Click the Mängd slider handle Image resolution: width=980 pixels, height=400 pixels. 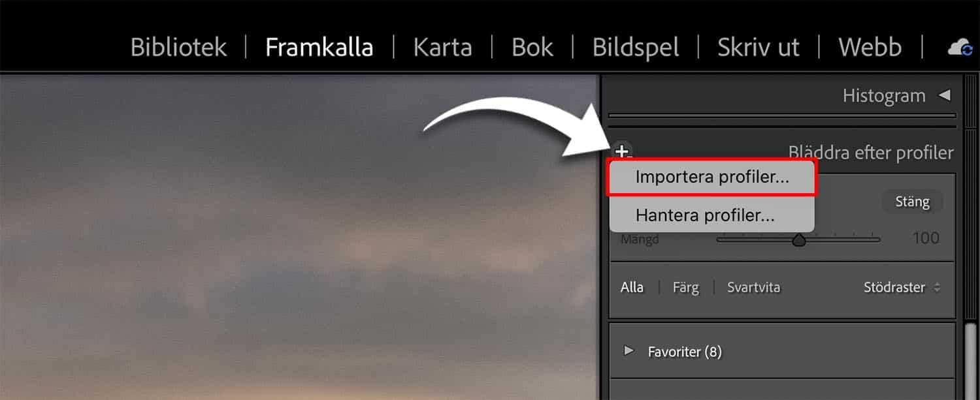point(798,241)
